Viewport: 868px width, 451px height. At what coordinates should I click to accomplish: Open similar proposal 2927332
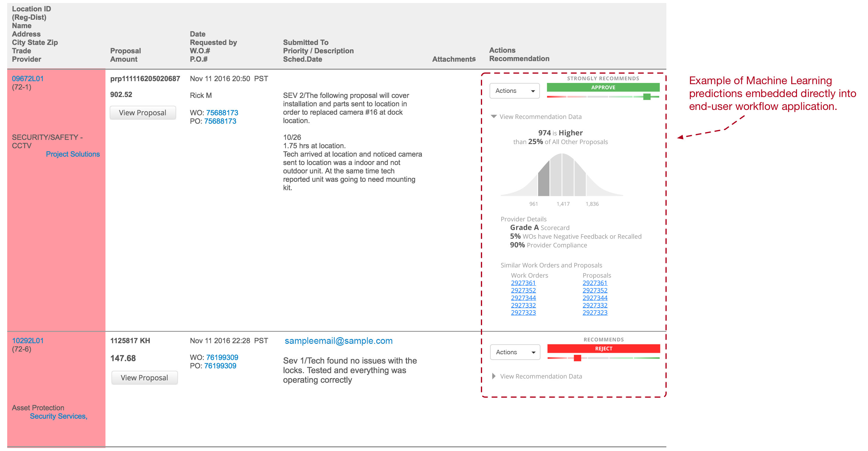tap(595, 305)
